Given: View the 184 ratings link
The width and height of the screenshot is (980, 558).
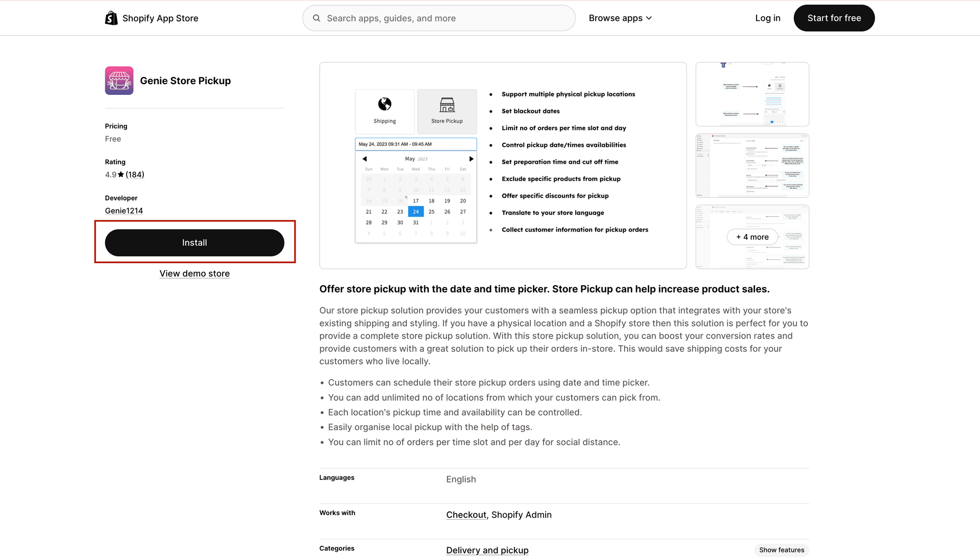Looking at the screenshot, I should 135,174.
